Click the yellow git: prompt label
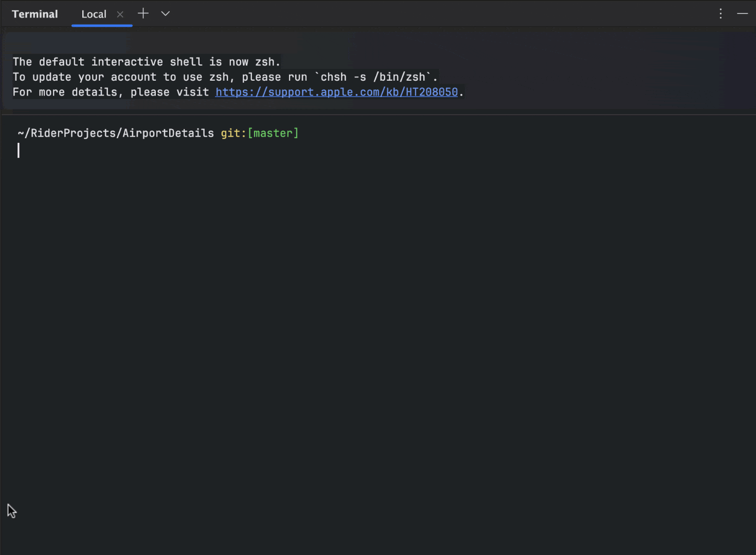This screenshot has height=555, width=756. [233, 133]
